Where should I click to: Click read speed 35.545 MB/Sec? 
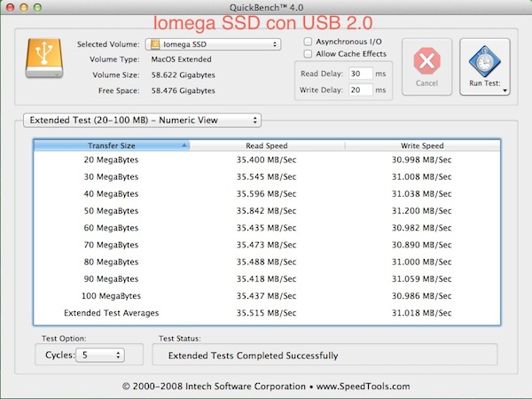266,176
